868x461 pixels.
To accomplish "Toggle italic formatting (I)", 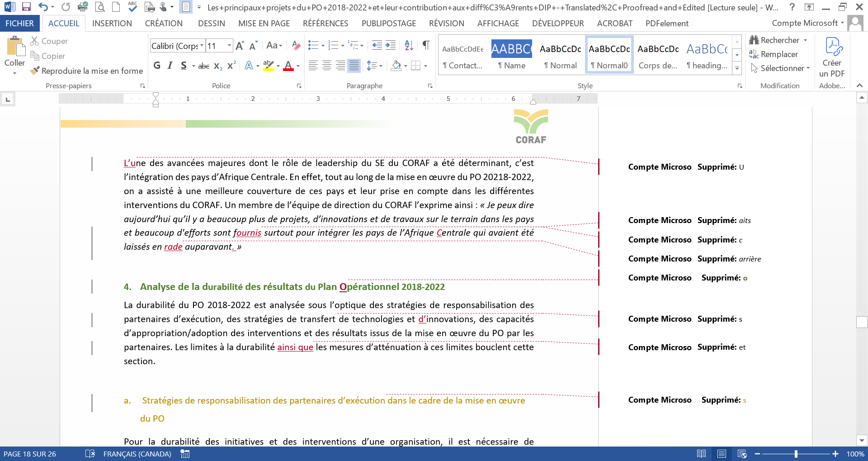I will coord(170,66).
